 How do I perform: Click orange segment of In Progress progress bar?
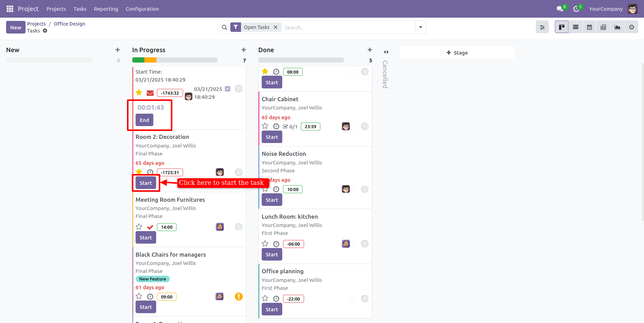point(150,60)
